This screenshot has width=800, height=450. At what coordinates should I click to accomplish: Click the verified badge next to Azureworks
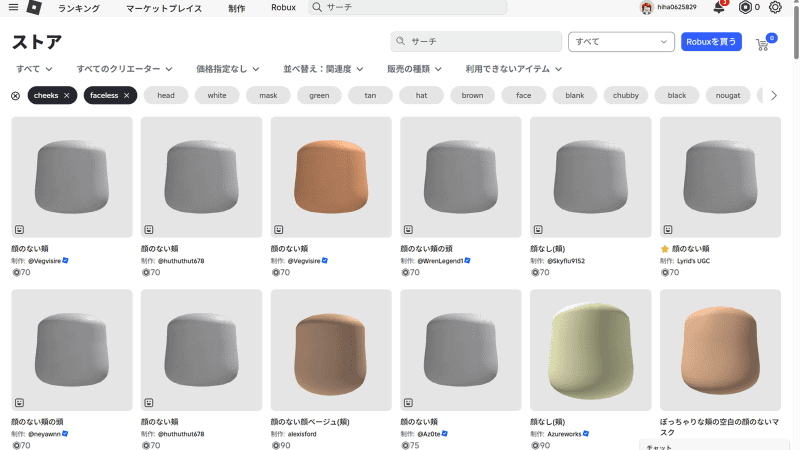coord(586,434)
